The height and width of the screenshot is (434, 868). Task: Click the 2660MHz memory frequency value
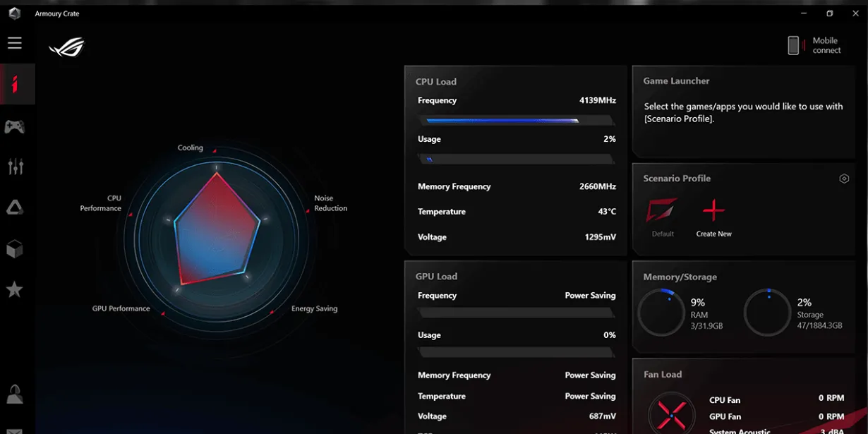[x=598, y=187]
